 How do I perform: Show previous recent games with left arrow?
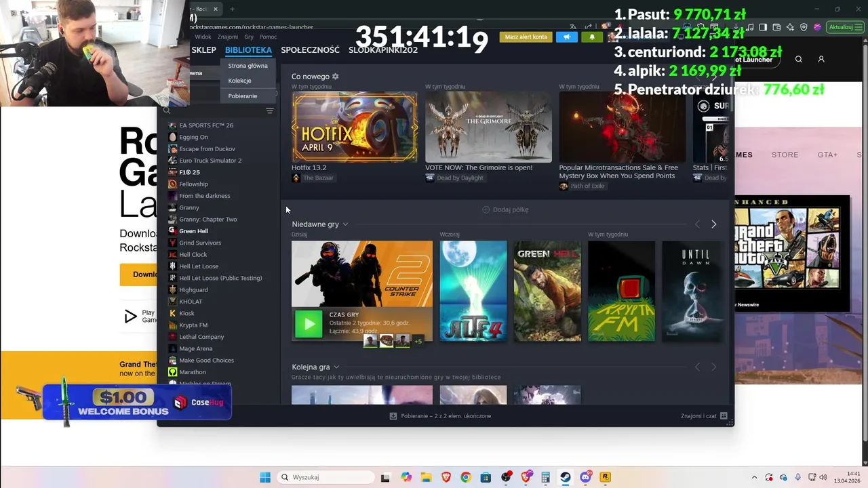pos(697,224)
